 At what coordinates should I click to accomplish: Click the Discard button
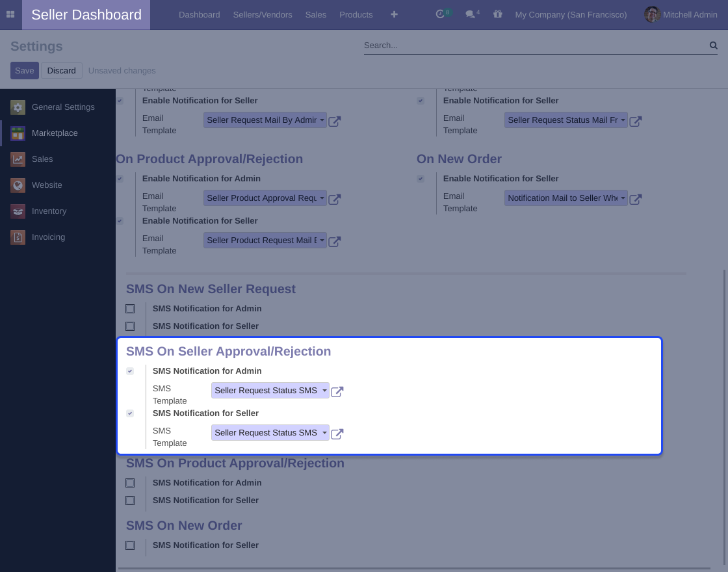point(62,70)
